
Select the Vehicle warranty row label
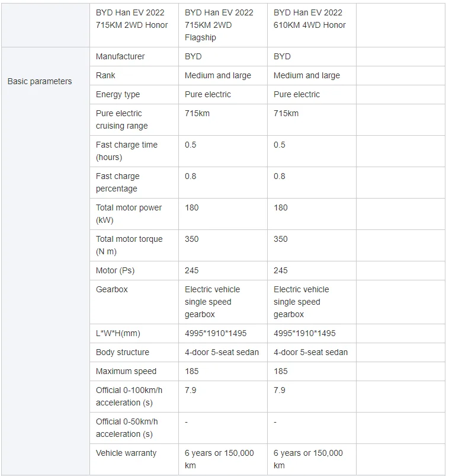pos(126,453)
